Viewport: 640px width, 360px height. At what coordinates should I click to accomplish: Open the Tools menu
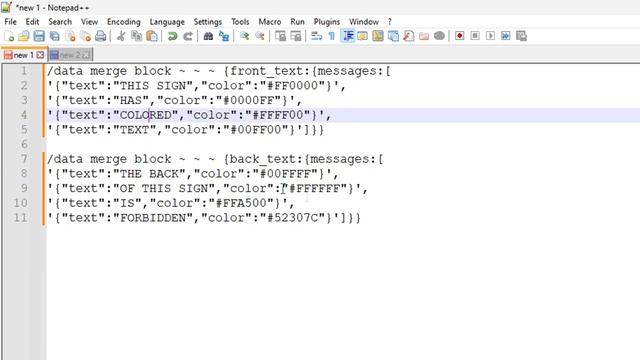(240, 22)
